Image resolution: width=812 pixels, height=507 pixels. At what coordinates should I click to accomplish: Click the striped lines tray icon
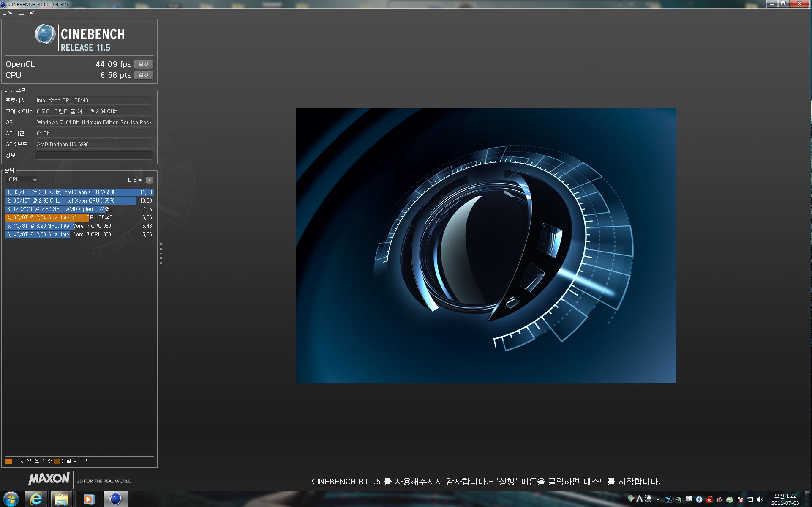pyautogui.click(x=678, y=499)
